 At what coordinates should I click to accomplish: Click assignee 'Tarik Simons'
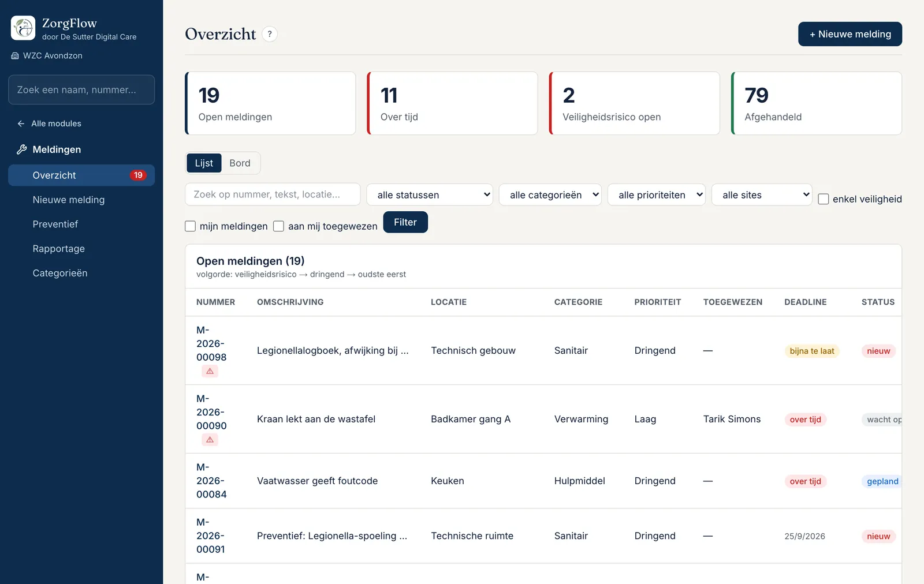[x=732, y=419]
